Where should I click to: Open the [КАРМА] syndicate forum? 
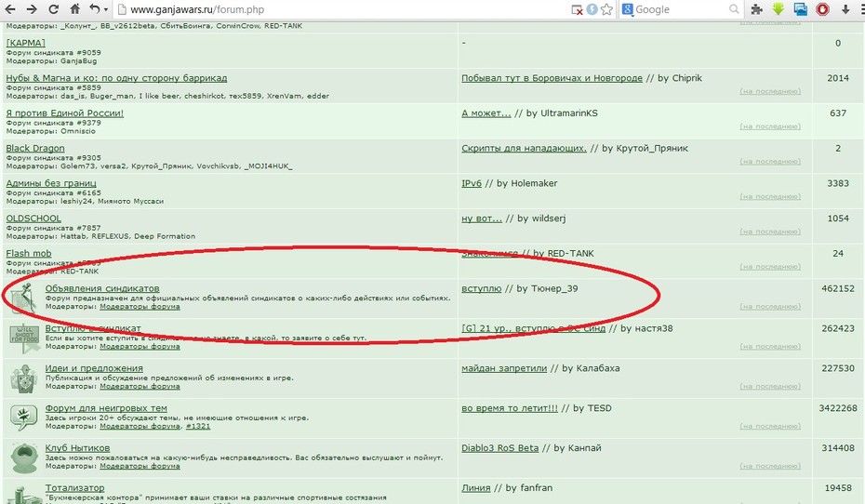click(25, 43)
